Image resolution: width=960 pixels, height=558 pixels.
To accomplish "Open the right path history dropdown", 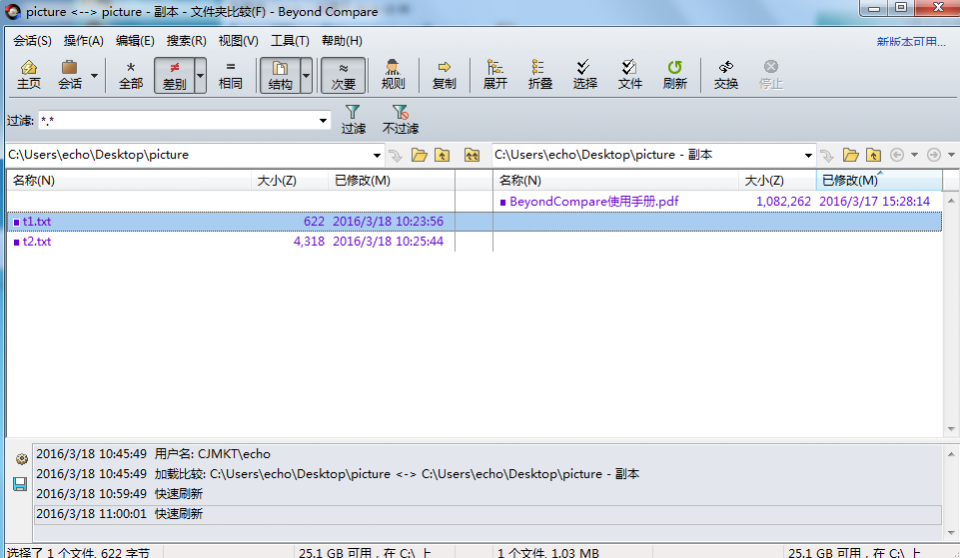I will click(808, 156).
